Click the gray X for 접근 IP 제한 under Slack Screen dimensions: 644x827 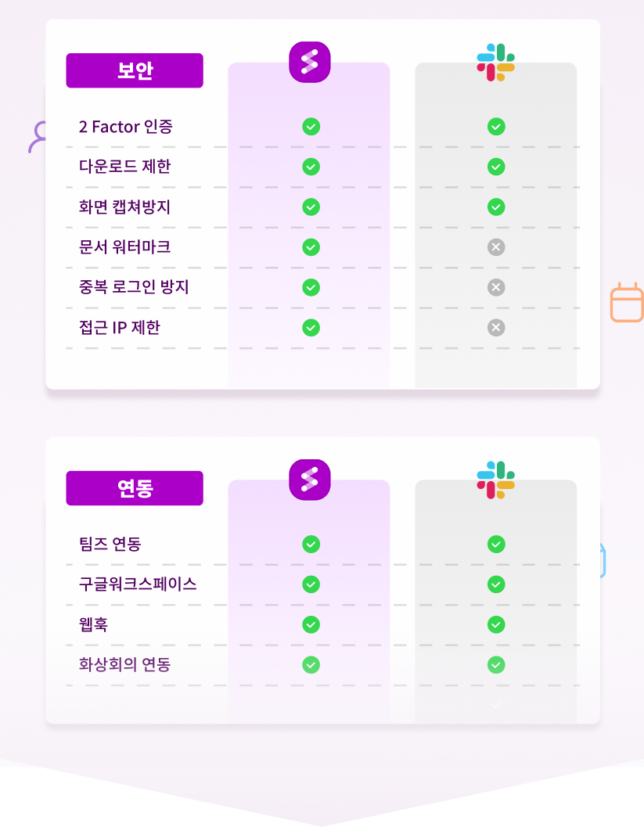point(496,328)
